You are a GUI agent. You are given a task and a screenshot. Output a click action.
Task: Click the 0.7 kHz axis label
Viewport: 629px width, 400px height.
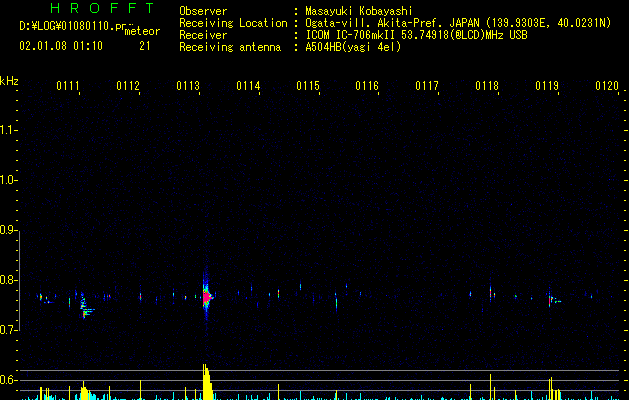pyautogui.click(x=9, y=330)
